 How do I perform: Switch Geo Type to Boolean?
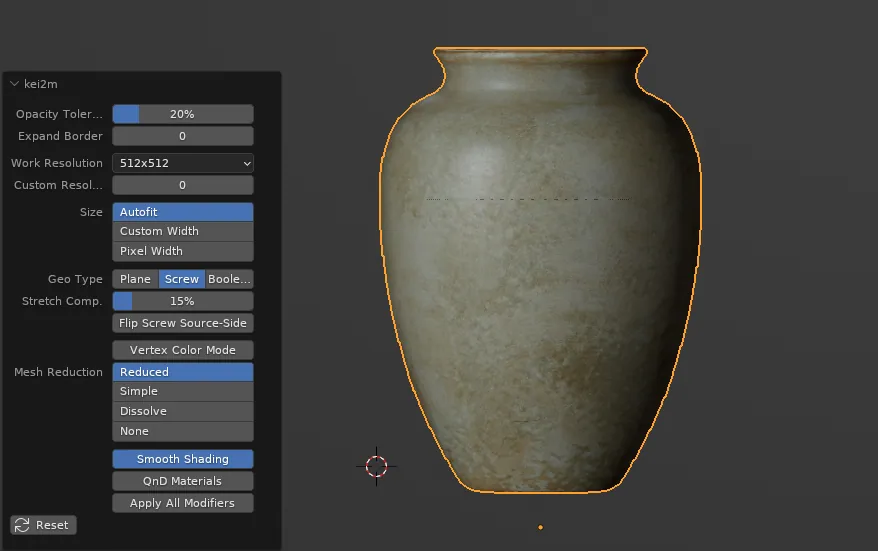pyautogui.click(x=229, y=279)
